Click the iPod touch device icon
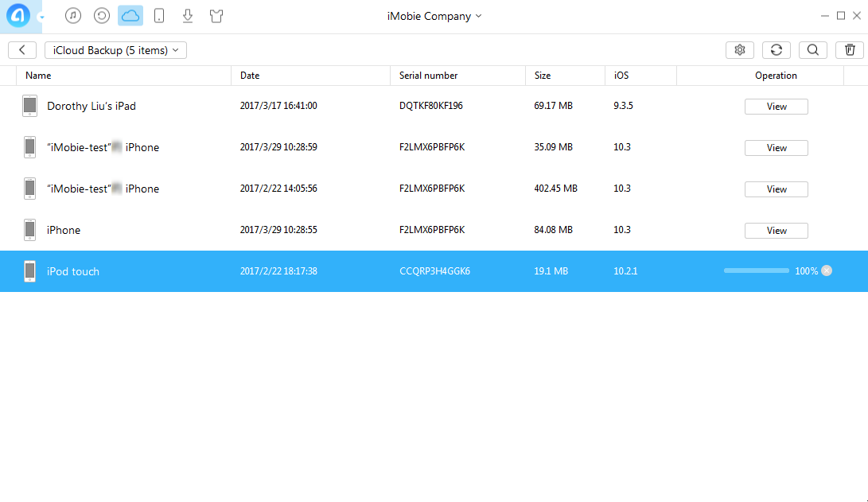Viewport: 868px width, 502px height. tap(30, 271)
